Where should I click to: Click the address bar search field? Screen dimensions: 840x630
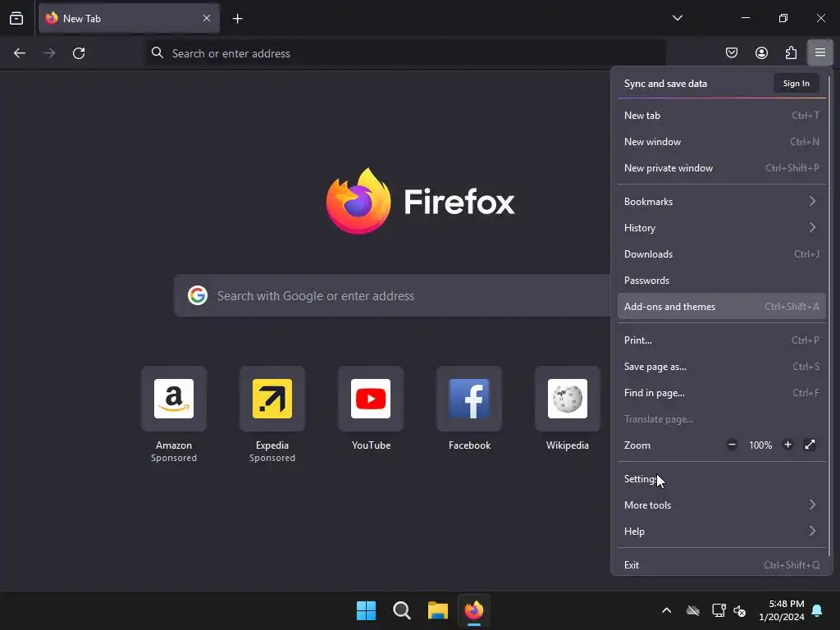point(405,53)
